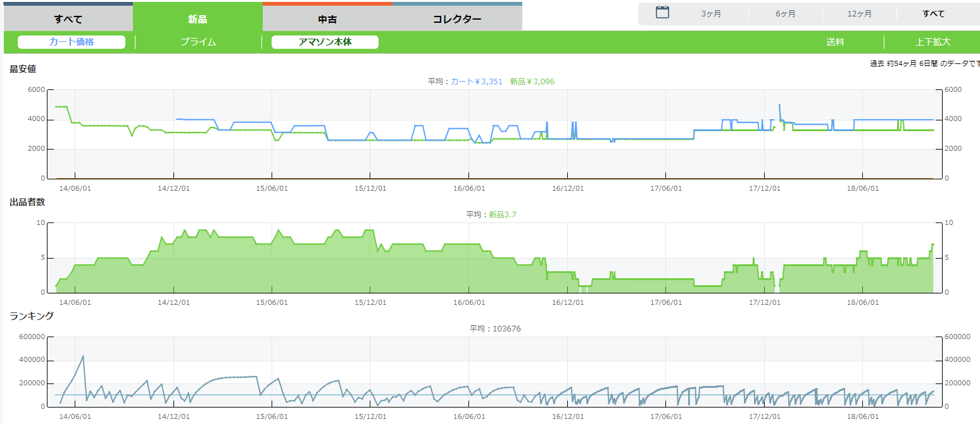Select the 12ヶ月 time range
Screen dimensions: 980x424
[859, 14]
